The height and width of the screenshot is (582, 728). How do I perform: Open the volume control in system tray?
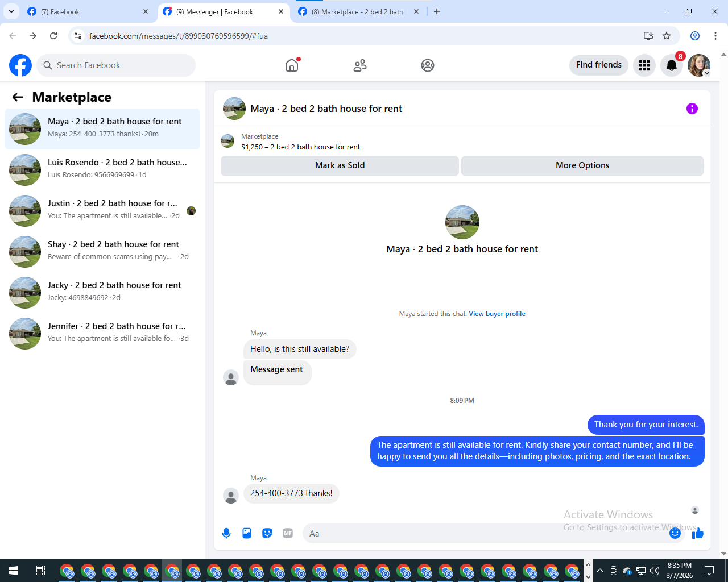pyautogui.click(x=655, y=571)
